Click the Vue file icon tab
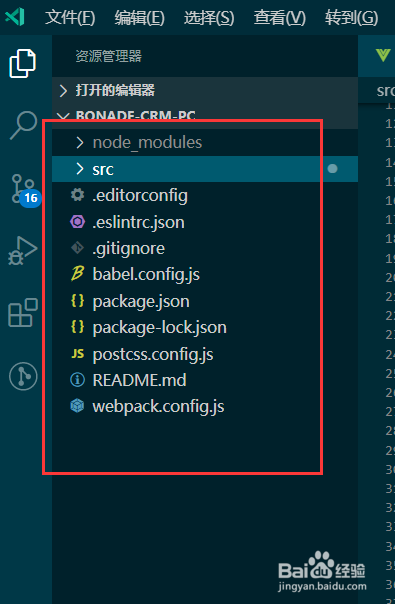Viewport: 395px width, 604px height. click(x=383, y=56)
